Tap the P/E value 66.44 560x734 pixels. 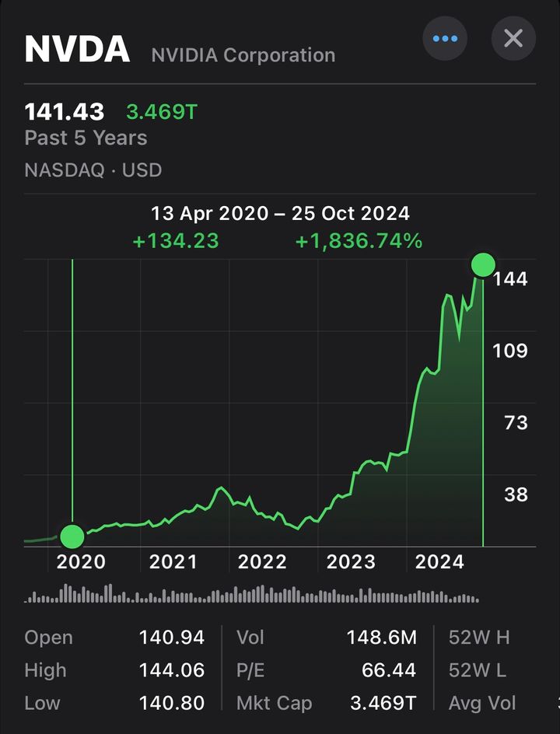pyautogui.click(x=389, y=670)
